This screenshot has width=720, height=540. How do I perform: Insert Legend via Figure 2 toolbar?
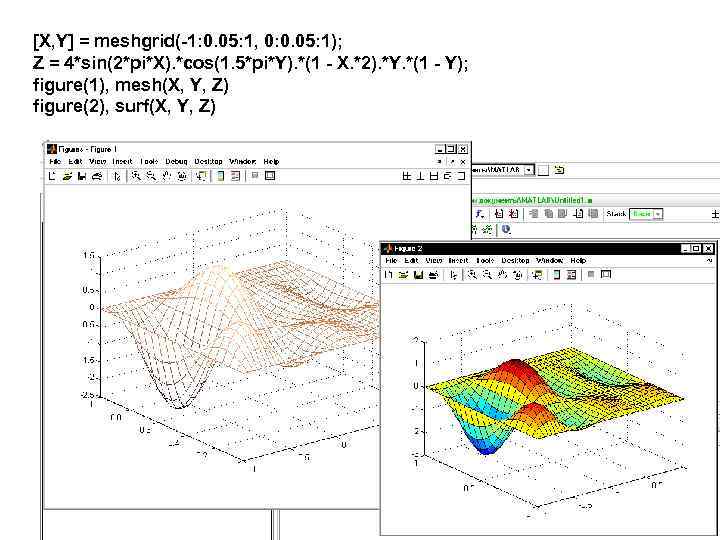pyautogui.click(x=572, y=275)
